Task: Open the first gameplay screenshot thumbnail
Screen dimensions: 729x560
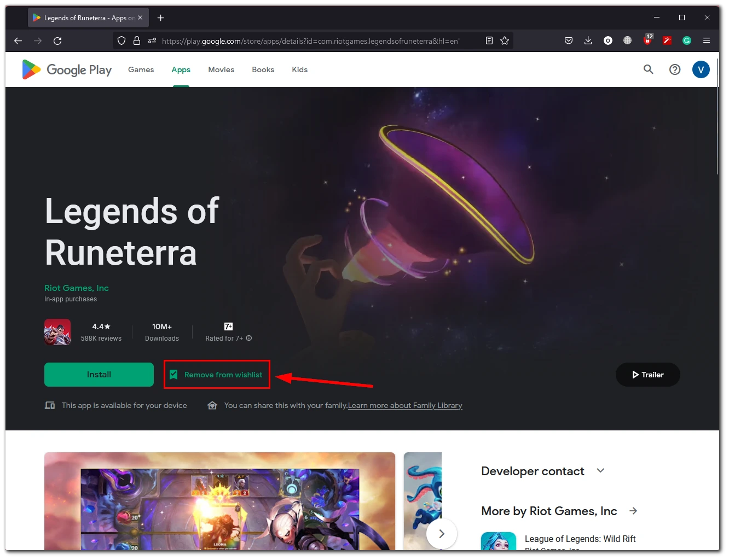Action: tap(219, 501)
